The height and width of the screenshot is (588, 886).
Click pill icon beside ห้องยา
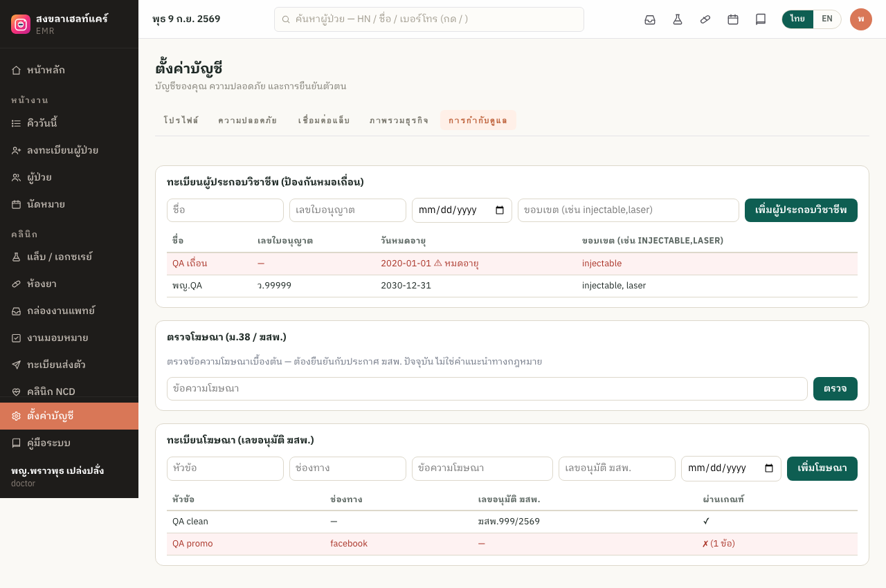click(x=16, y=284)
